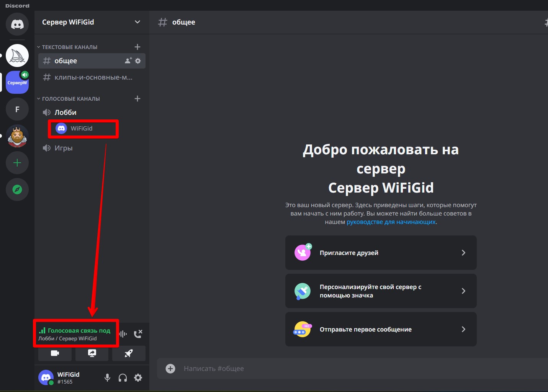Open user settings gear icon

coord(138,378)
